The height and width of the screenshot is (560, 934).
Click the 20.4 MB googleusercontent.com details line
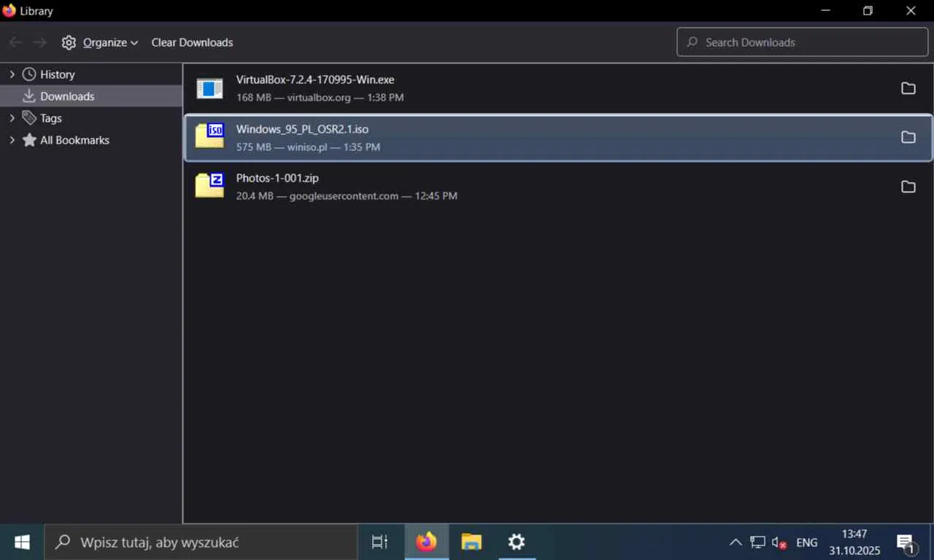click(347, 195)
